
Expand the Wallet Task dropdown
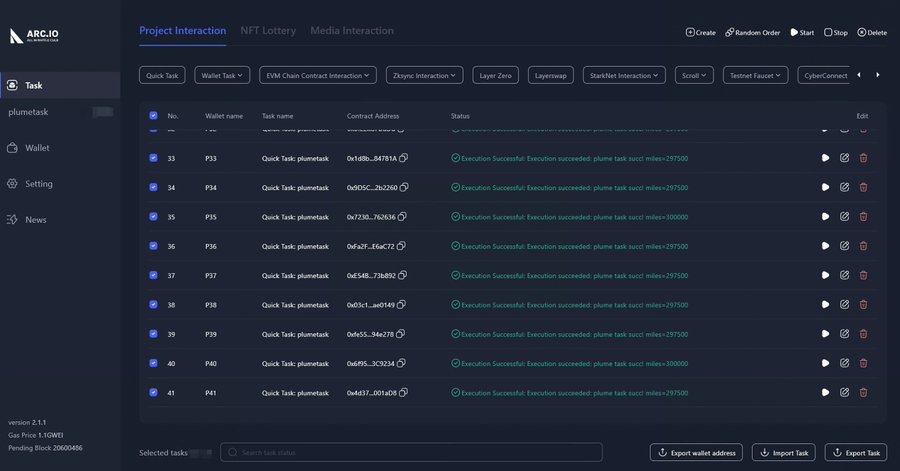(x=220, y=75)
